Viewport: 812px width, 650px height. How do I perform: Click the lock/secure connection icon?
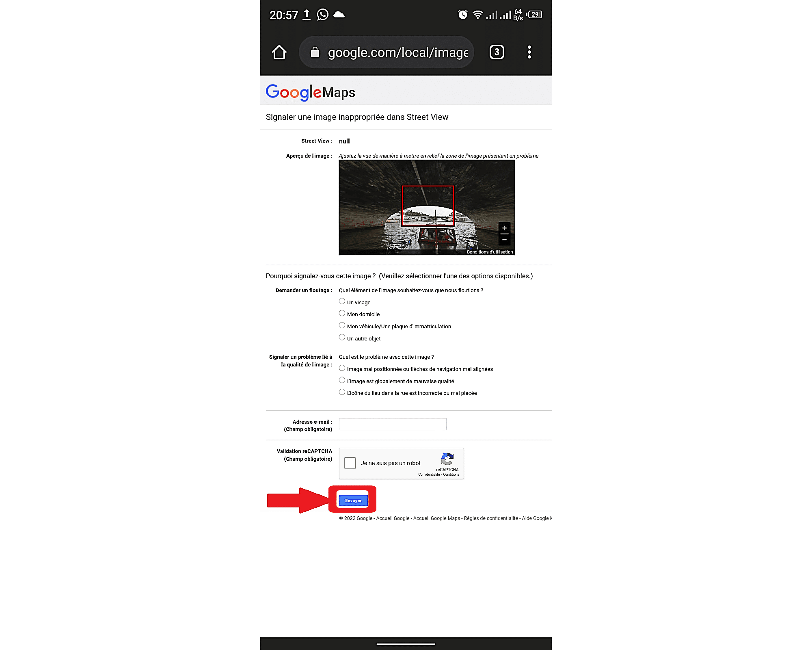pos(315,52)
